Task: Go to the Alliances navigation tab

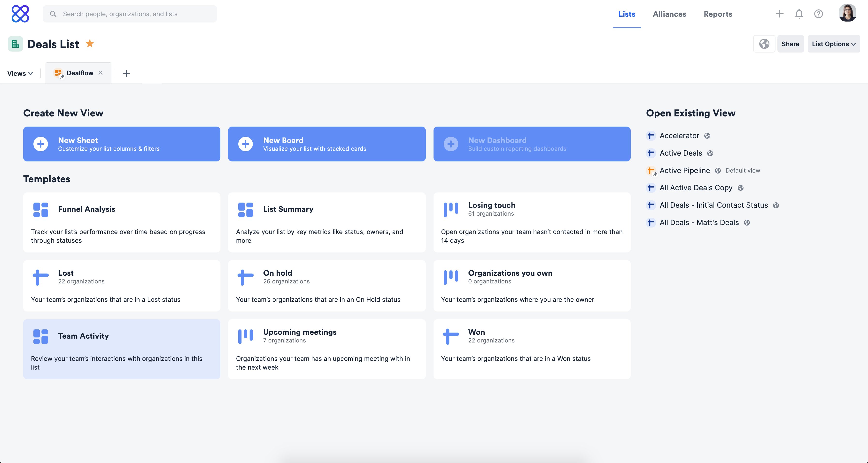Action: (x=669, y=14)
